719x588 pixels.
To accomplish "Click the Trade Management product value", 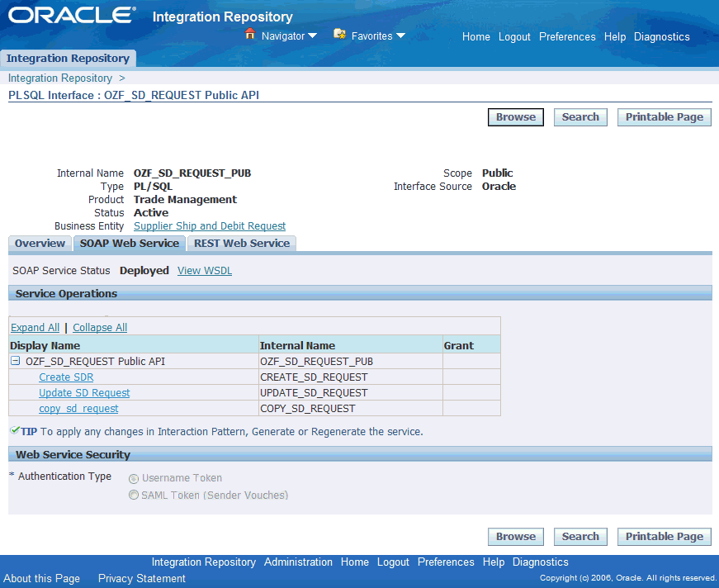I will point(185,200).
